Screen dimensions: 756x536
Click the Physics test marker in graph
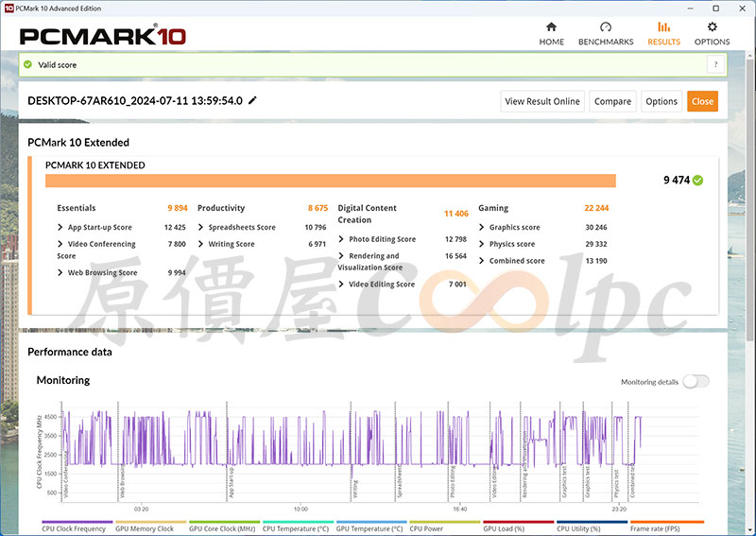[616, 483]
